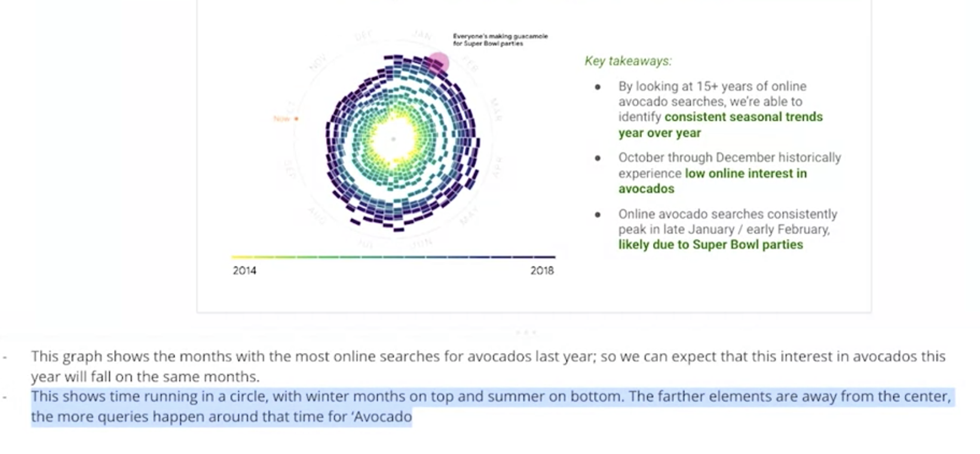Screen dimensions: 980x454
Task: Click the '2014' legend label
Action: [x=244, y=271]
